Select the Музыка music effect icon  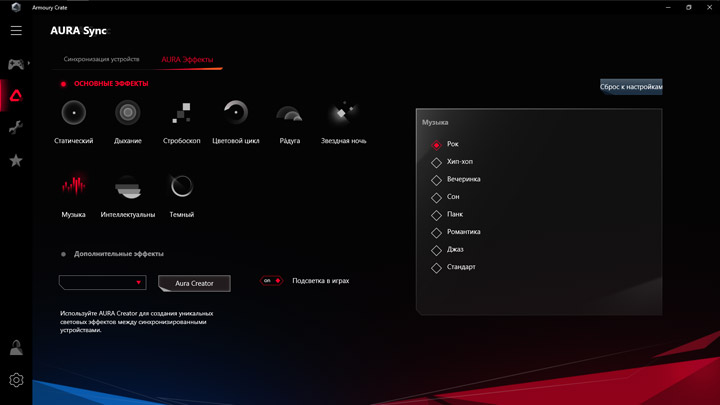73,185
